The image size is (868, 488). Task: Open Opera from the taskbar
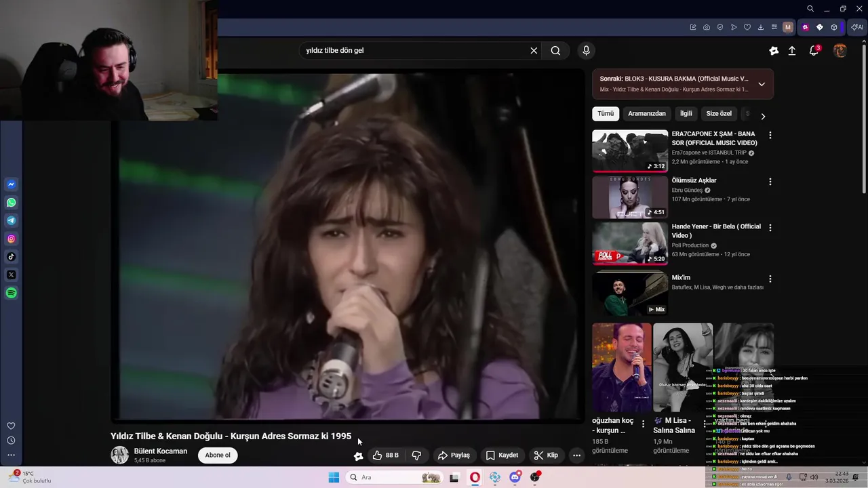(475, 477)
